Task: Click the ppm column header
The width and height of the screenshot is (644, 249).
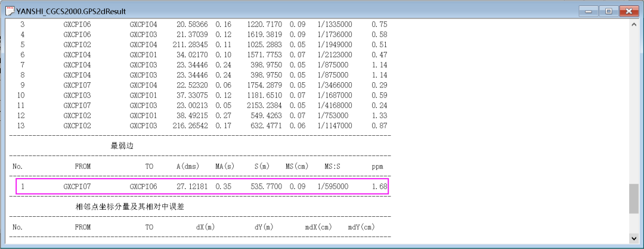Action: click(377, 167)
